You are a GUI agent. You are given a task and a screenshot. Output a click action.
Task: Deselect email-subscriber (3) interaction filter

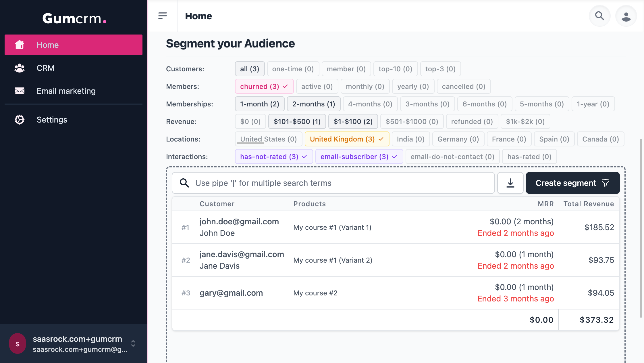point(359,156)
